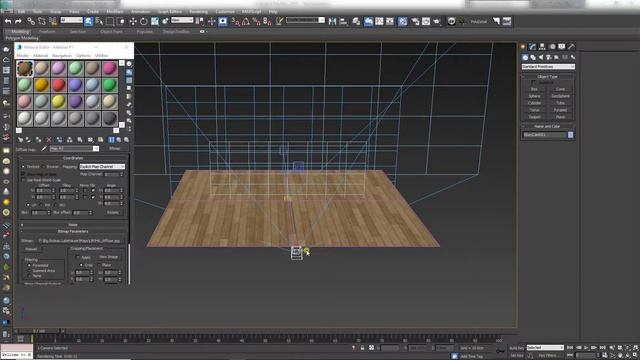Click the object name field in Name and Color

(x=544, y=135)
